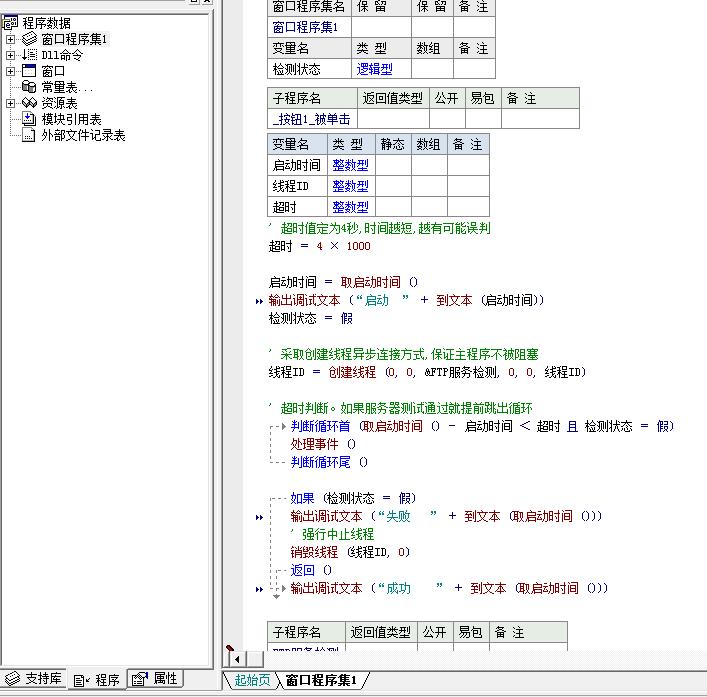
Task: Click the Dll命令 tree icon
Action: (29, 55)
